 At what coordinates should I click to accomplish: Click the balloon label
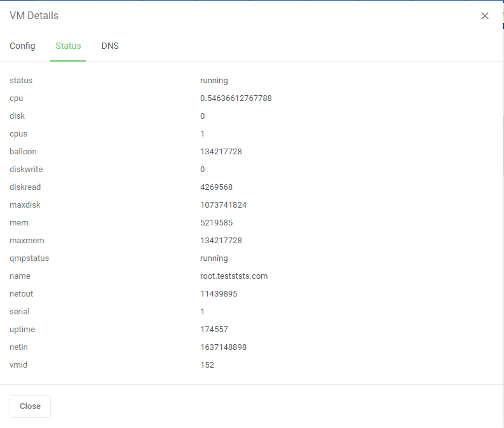[x=23, y=152]
